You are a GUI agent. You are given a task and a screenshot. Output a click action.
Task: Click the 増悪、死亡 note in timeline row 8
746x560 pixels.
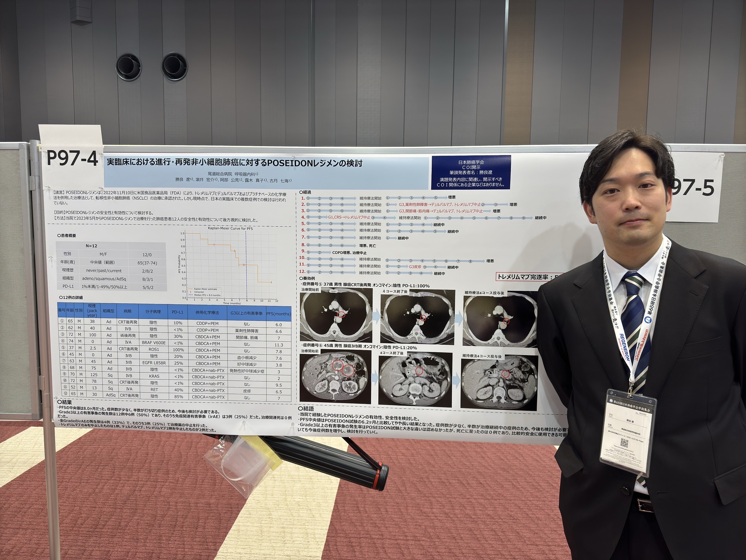coord(368,246)
